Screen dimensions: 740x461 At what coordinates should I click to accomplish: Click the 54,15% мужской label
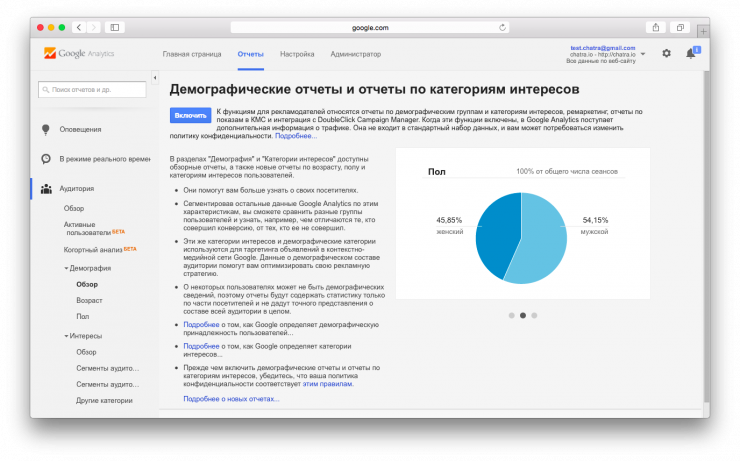click(595, 226)
